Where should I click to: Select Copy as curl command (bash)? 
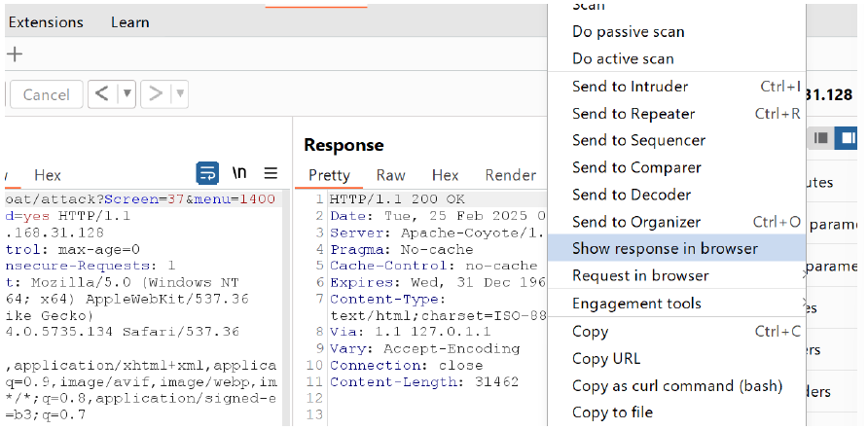676,385
